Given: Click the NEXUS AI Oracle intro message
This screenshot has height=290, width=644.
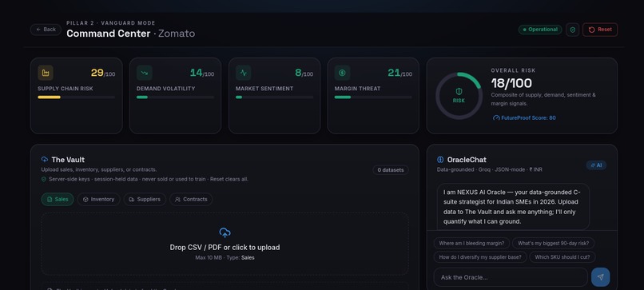Looking at the screenshot, I should click(514, 207).
